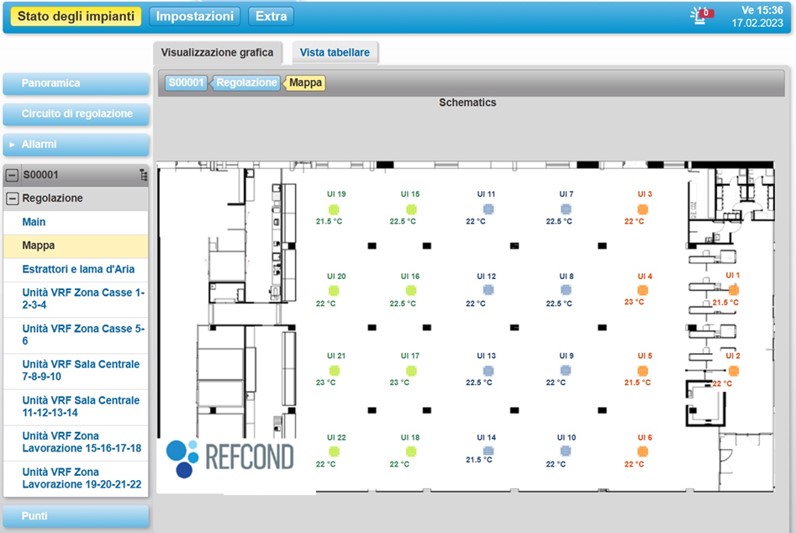Click the UI 3 orange unit marker
Image resolution: width=796 pixels, height=533 pixels.
[643, 208]
